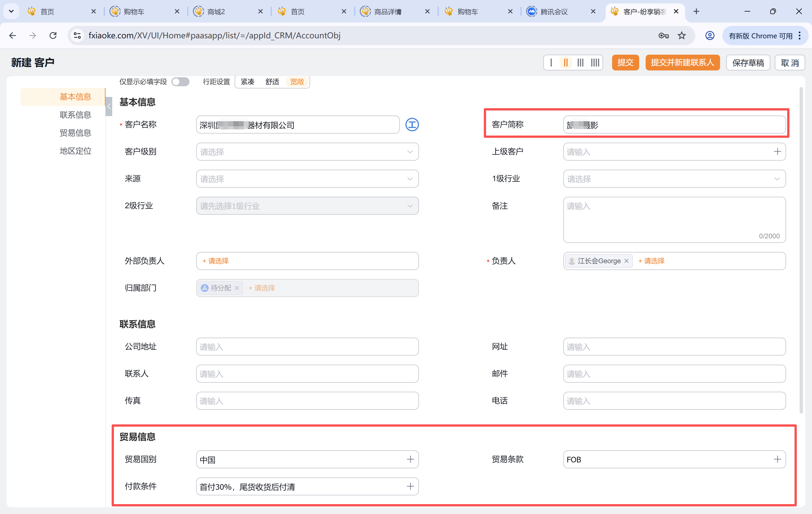Click the plus icon in 贸易条款 field

(777, 459)
